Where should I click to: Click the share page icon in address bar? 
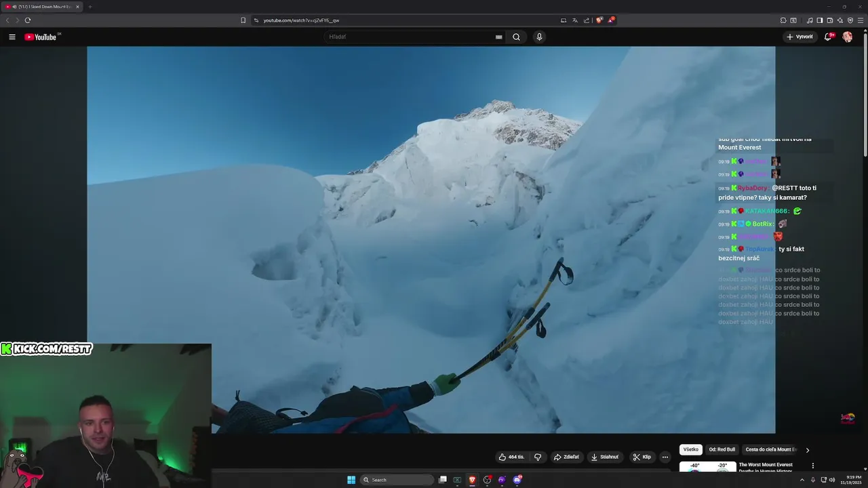[587, 20]
